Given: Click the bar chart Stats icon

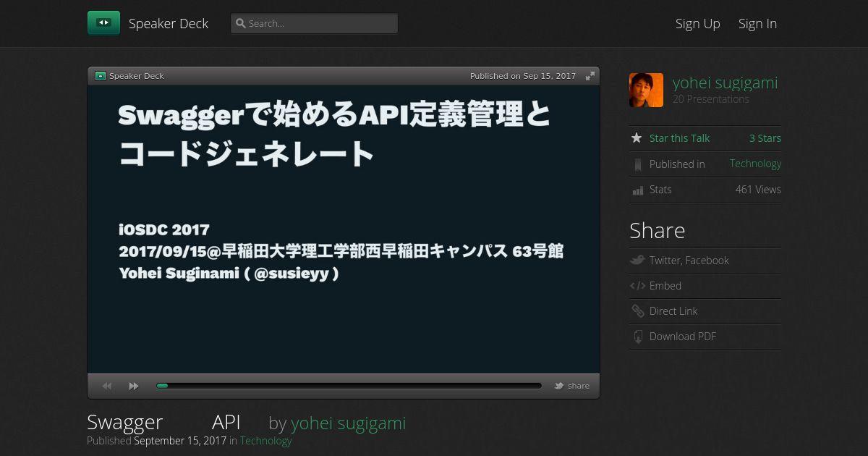Looking at the screenshot, I should [638, 190].
